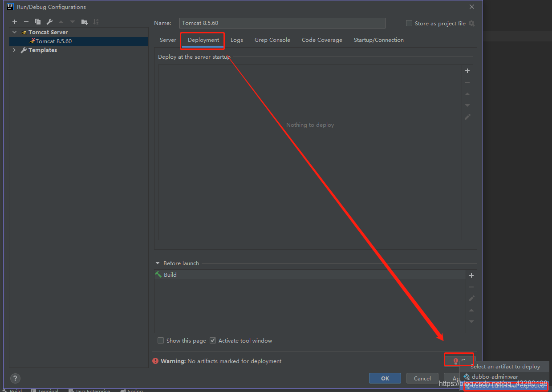Collapse the Tomcat Server tree node

click(x=15, y=32)
